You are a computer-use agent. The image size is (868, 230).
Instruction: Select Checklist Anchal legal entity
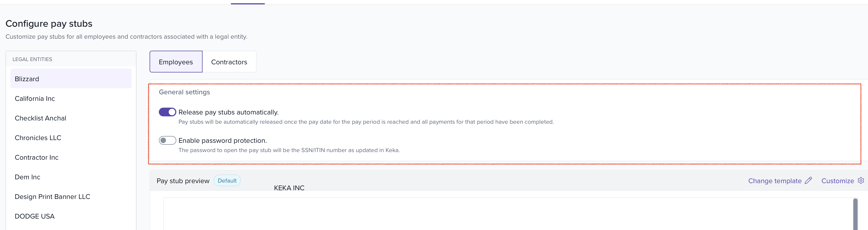pyautogui.click(x=40, y=118)
